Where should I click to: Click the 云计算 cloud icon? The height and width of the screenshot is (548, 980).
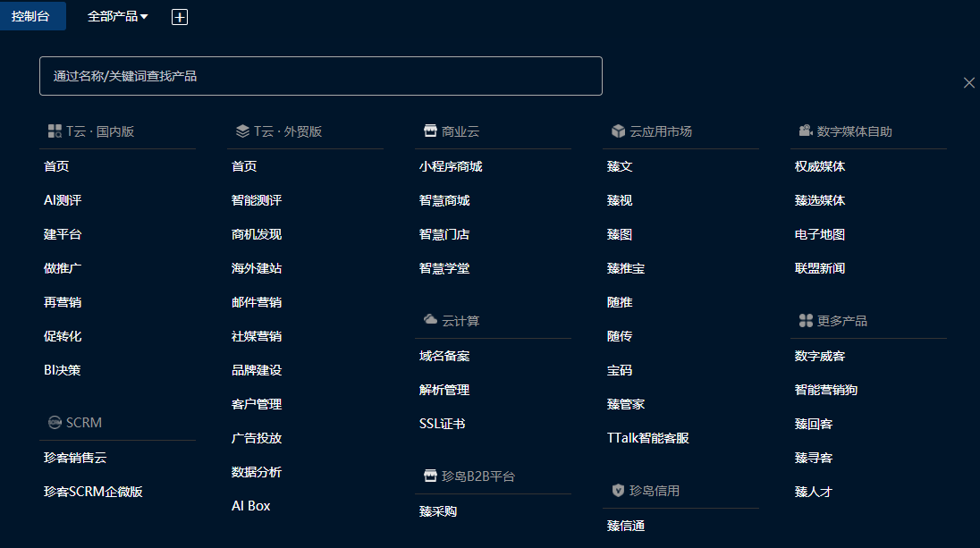[430, 320]
